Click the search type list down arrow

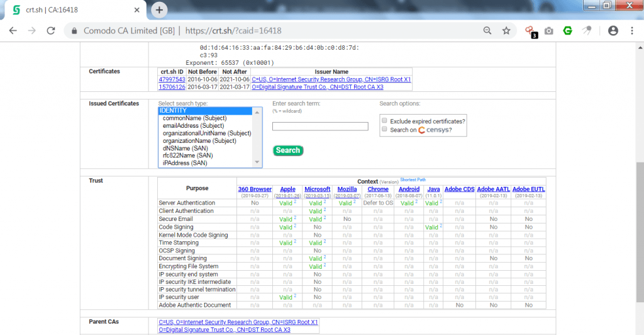coord(257,162)
